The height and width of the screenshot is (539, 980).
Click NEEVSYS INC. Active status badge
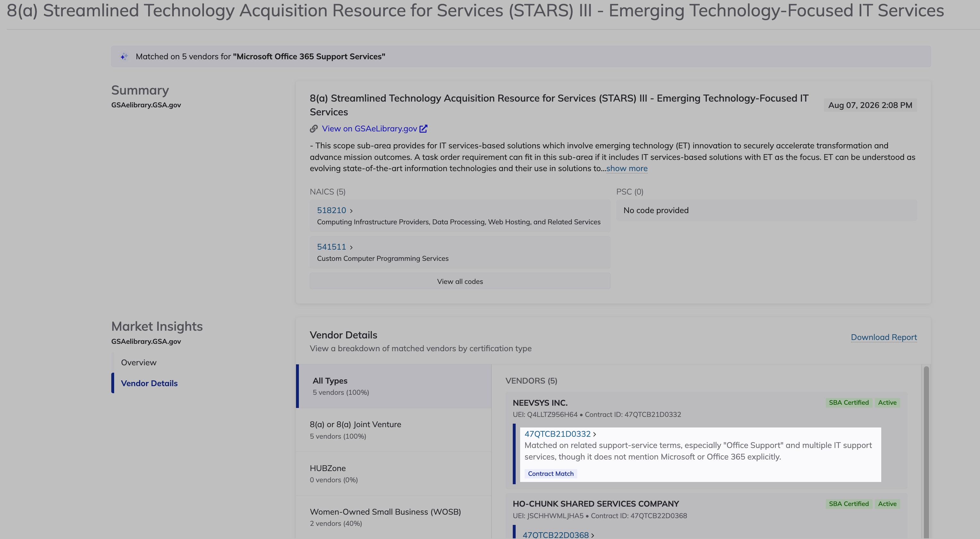(887, 402)
